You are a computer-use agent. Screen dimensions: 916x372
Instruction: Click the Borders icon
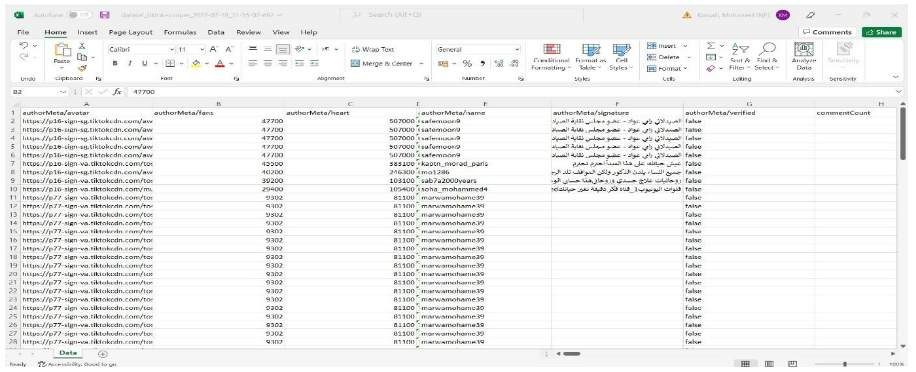[x=169, y=63]
